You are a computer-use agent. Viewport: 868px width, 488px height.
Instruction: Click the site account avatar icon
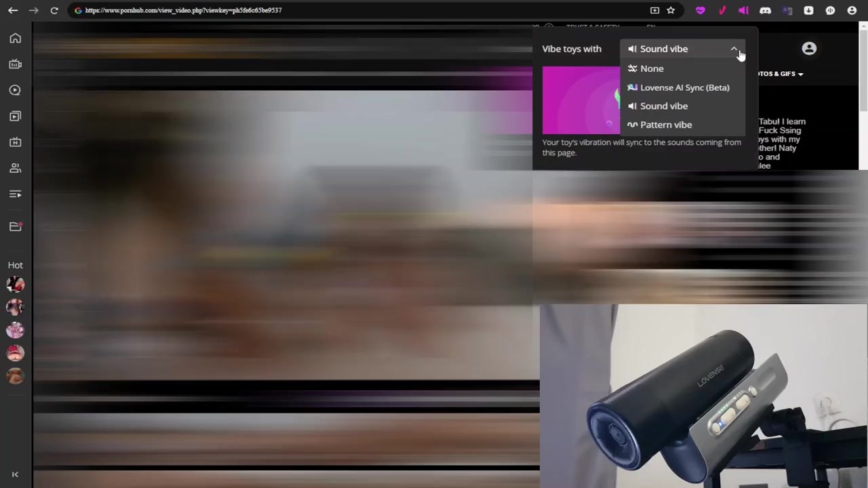(x=809, y=49)
